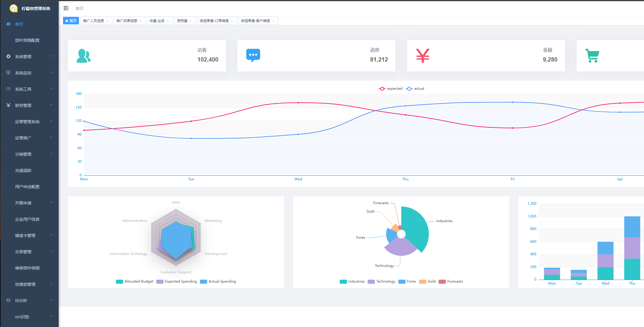This screenshot has height=327, width=644.
Task: Toggle the expected series in the line chart legend
Action: coord(390,89)
